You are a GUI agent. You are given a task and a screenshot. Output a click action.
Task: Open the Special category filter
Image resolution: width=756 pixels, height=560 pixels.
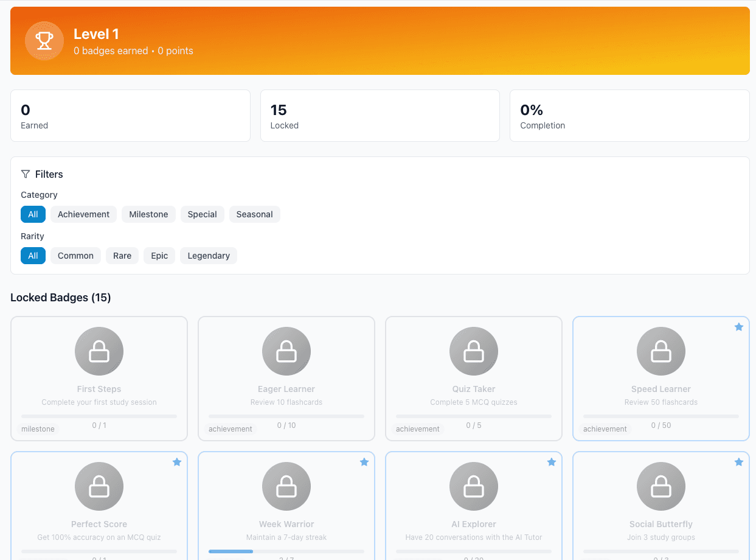click(202, 214)
